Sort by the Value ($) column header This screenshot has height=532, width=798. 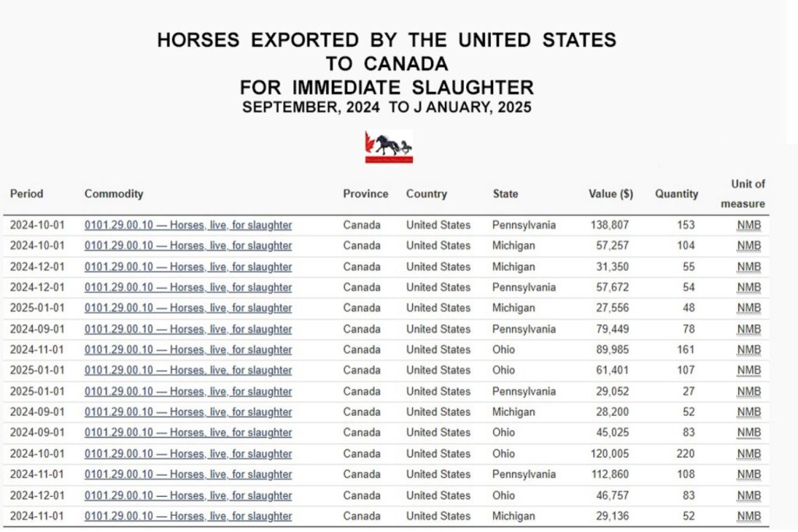click(610, 194)
